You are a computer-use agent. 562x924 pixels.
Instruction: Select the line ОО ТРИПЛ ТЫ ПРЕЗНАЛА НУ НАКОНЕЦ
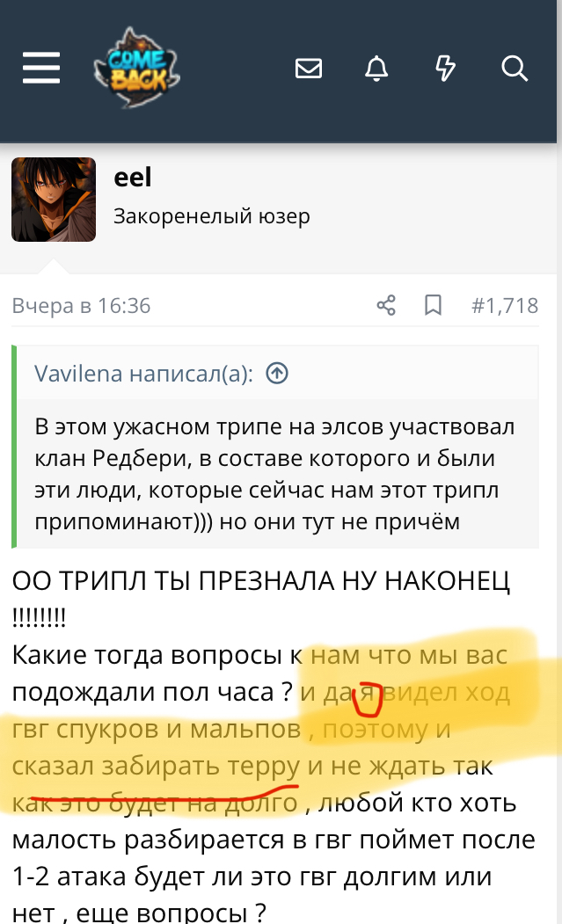click(260, 581)
